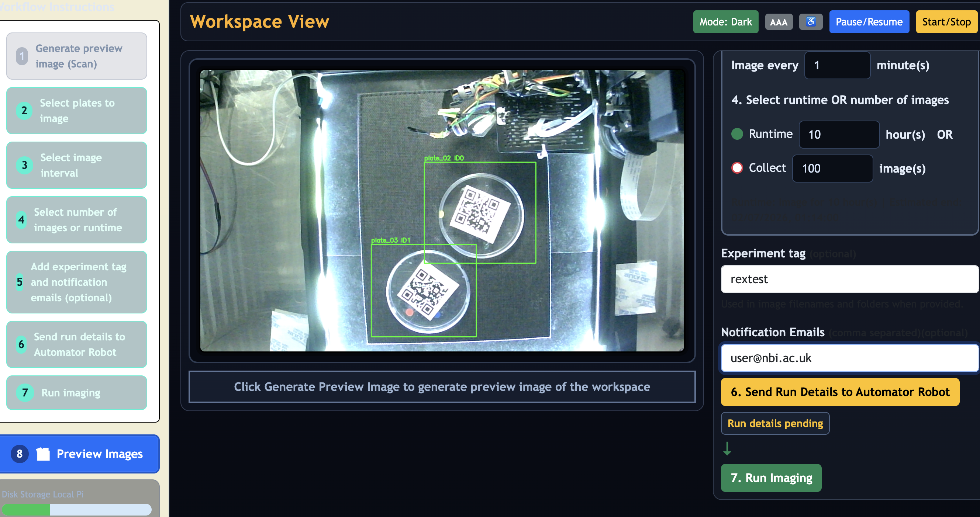Click the Pause/Resume button
Viewport: 980px width, 517px height.
869,22
